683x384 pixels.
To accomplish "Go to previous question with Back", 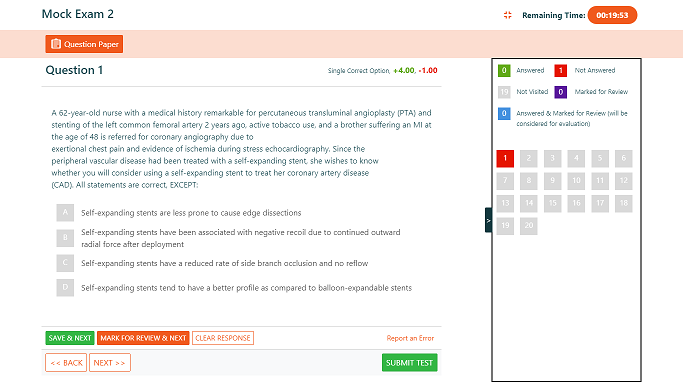I will [x=66, y=363].
